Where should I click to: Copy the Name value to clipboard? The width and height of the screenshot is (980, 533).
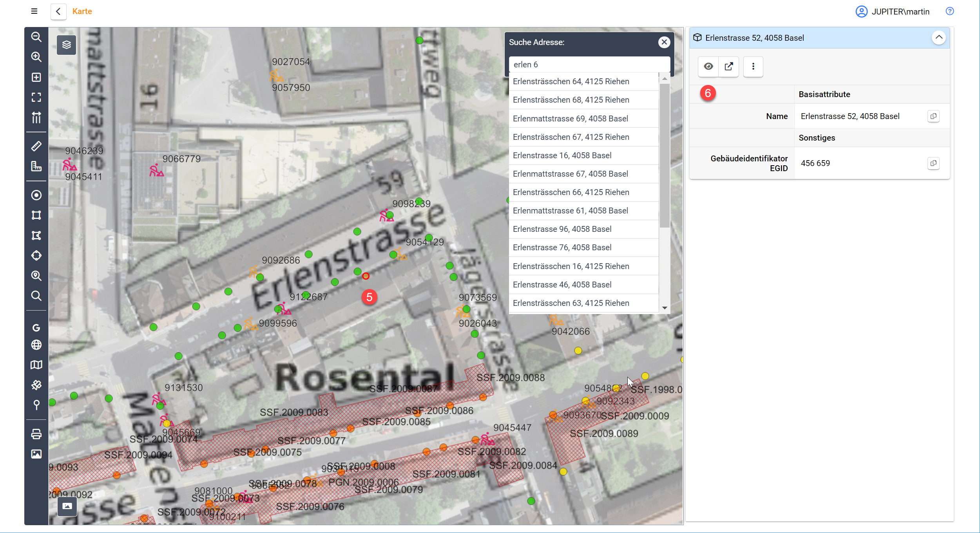click(934, 116)
